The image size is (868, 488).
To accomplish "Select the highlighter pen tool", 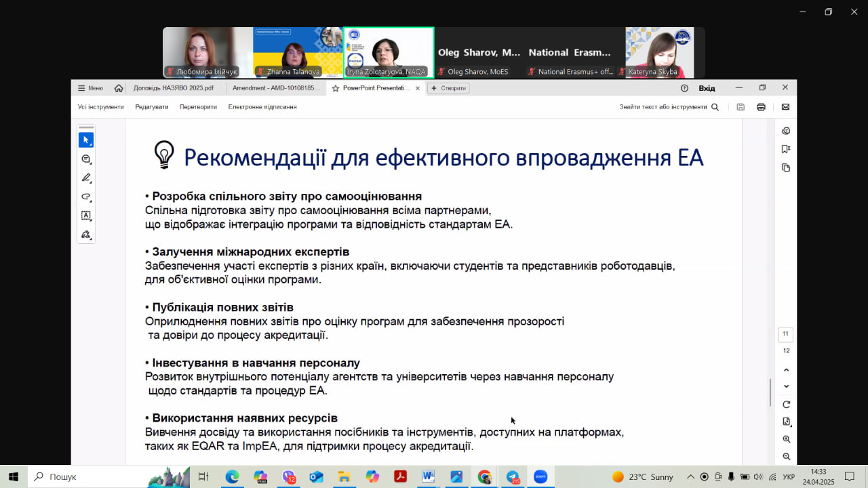I will [85, 178].
